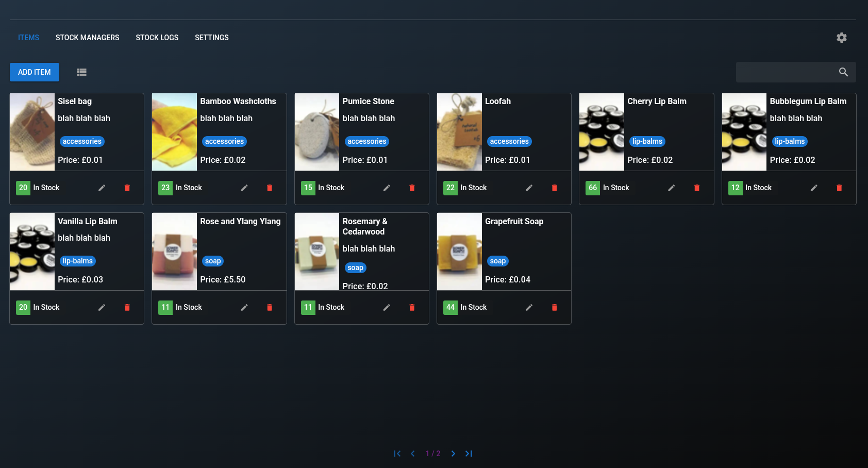The width and height of the screenshot is (868, 468).
Task: Delete the Pumice Stone item
Action: (412, 188)
